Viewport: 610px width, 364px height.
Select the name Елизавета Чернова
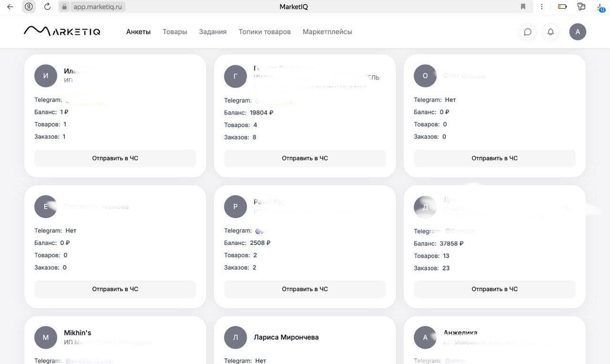[x=96, y=207]
